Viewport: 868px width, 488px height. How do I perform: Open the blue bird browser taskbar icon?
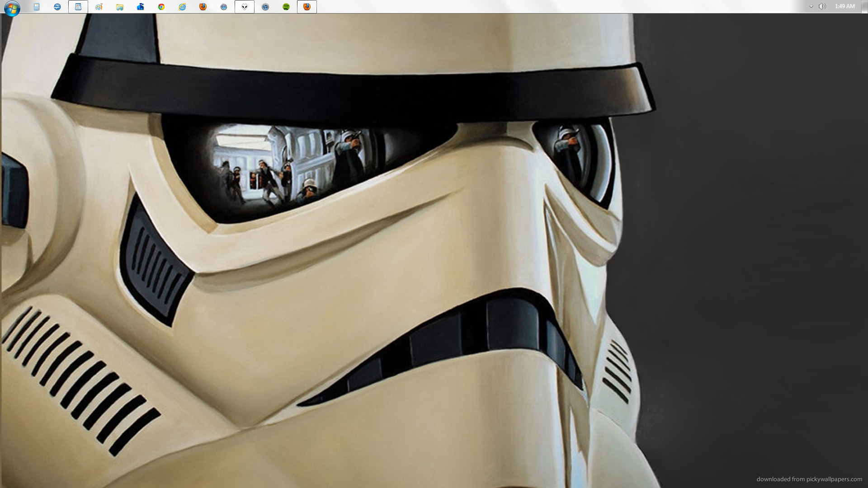pyautogui.click(x=57, y=7)
